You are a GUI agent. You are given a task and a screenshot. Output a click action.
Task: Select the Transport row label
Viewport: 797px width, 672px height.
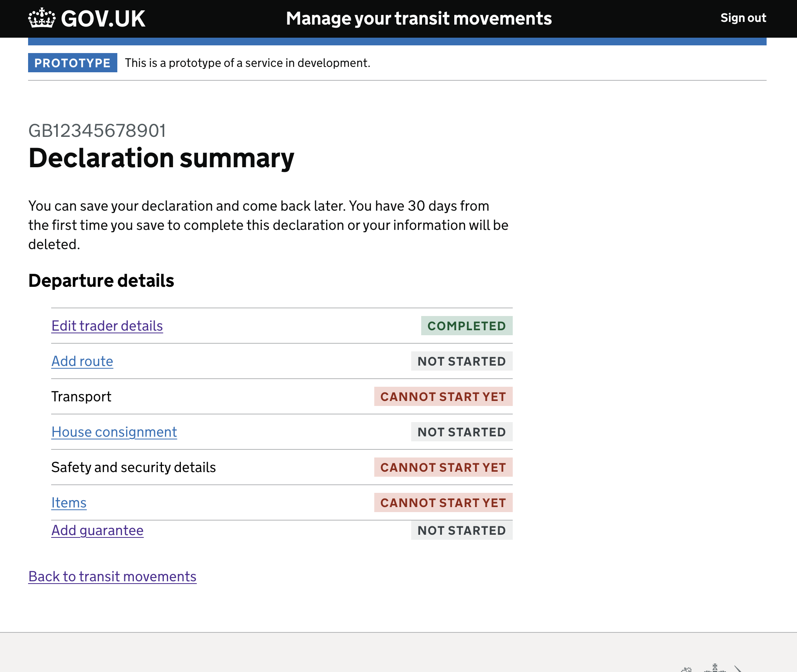(81, 396)
